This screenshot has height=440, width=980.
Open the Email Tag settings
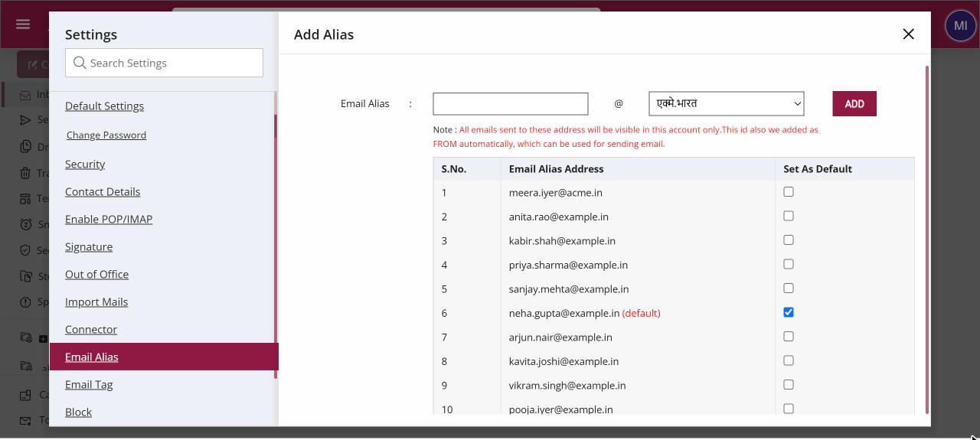pyautogui.click(x=89, y=384)
